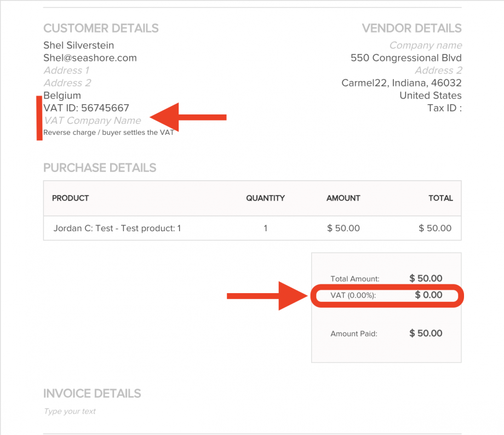Edit the VAT Company Name placeholder
The width and height of the screenshot is (504, 435).
pos(92,121)
